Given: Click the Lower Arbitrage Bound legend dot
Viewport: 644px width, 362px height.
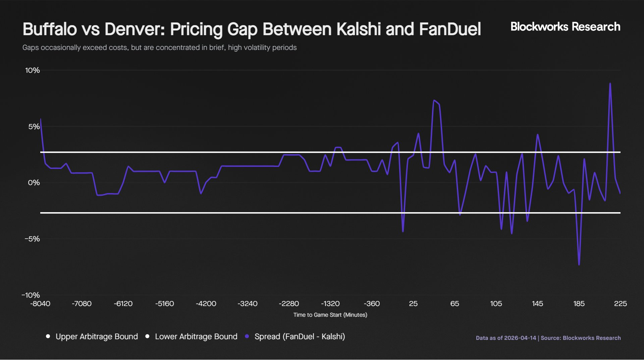Looking at the screenshot, I should (x=147, y=336).
